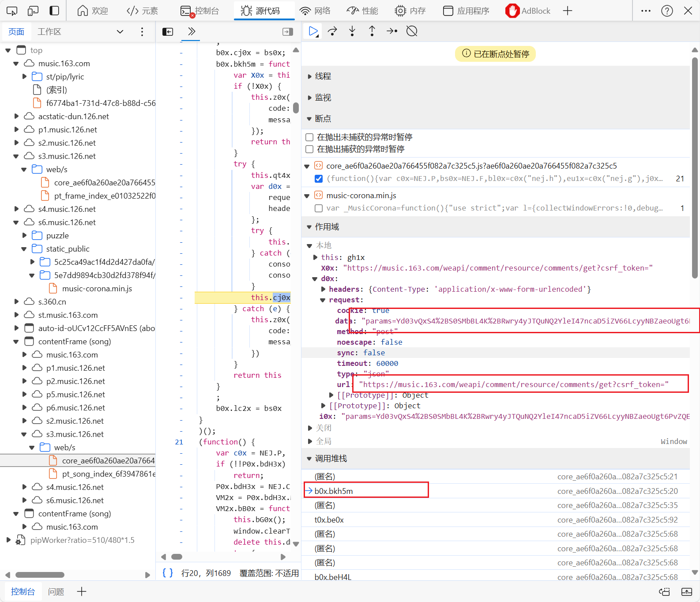Collapse the top frame tree node
Screen dimensions: 700x602
[x=8, y=50]
